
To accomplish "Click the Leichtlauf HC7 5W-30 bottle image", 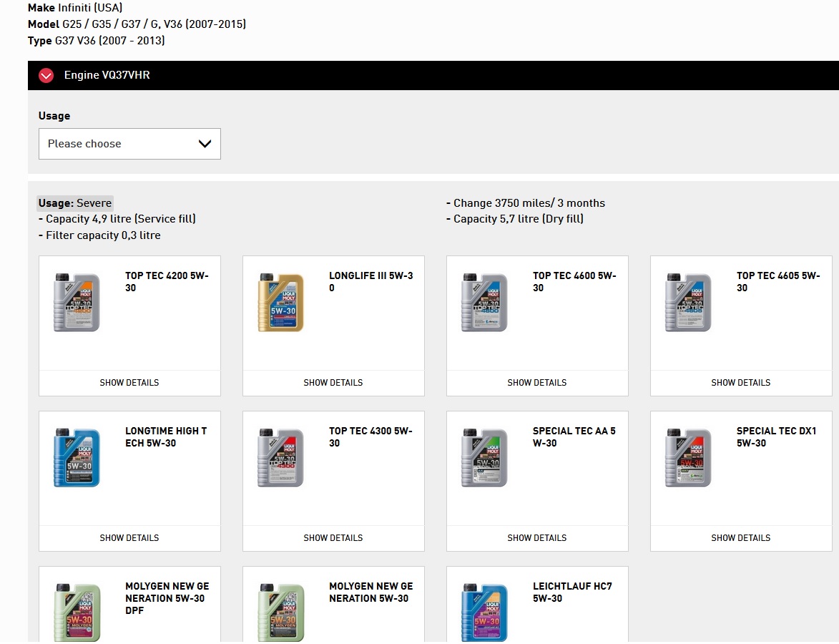I will (x=485, y=613).
